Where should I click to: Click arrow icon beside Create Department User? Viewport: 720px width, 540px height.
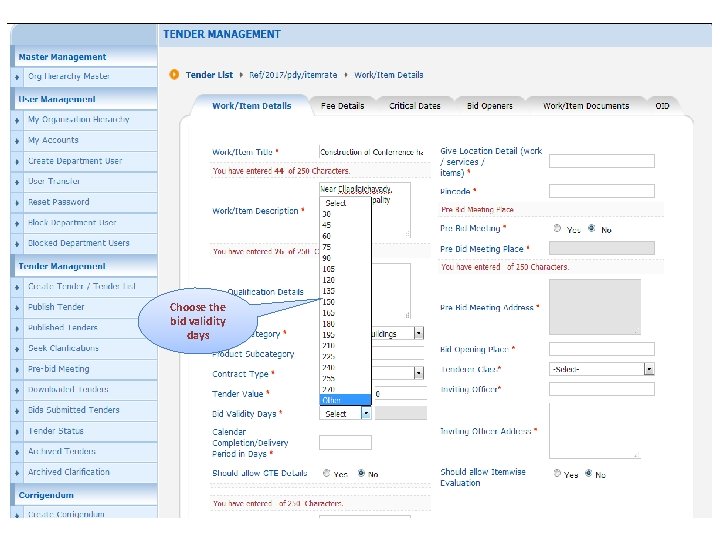17,162
